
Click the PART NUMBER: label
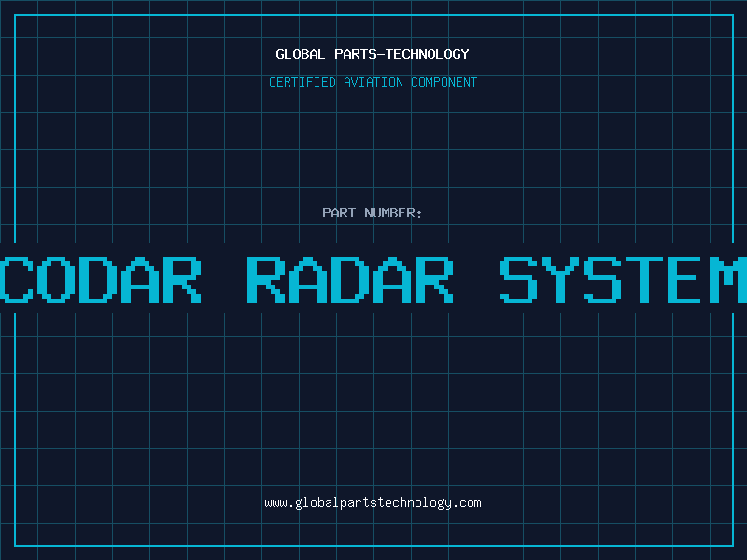[x=373, y=213]
